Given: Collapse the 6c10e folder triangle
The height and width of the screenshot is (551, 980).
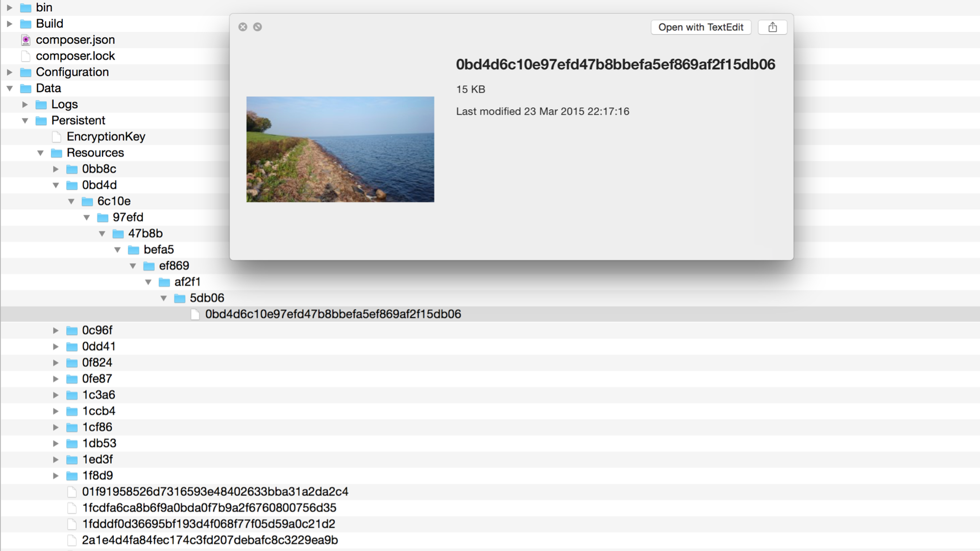Looking at the screenshot, I should click(71, 202).
